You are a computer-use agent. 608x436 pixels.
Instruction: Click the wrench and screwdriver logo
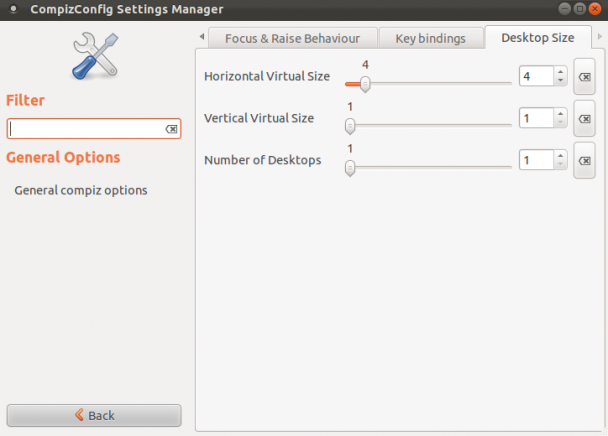[x=95, y=56]
